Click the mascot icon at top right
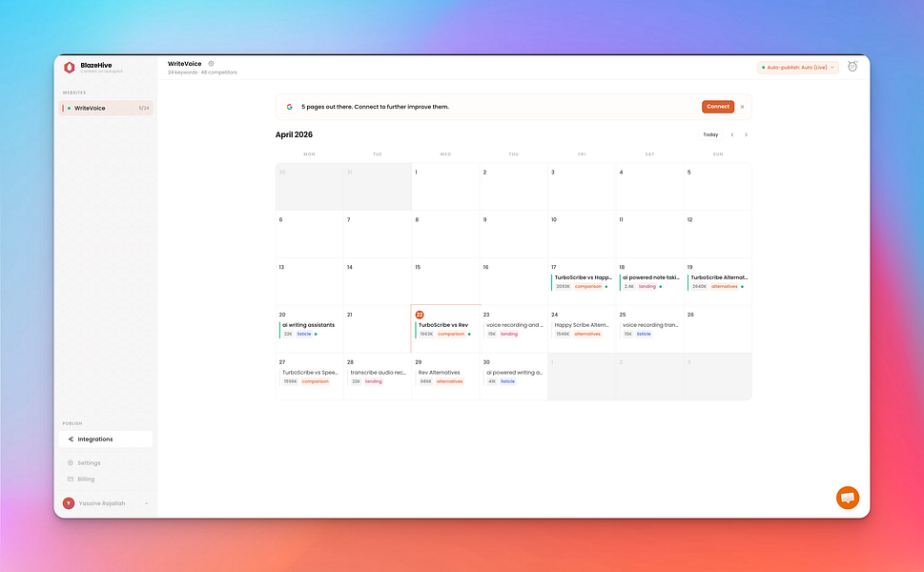924x572 pixels. [852, 66]
